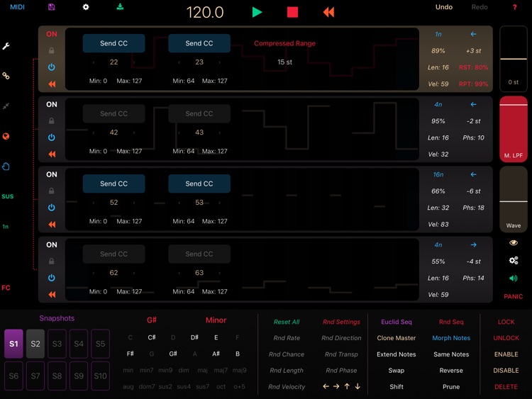532x399 pixels.
Task: Toggle the F# note in scale
Action: 131,354
